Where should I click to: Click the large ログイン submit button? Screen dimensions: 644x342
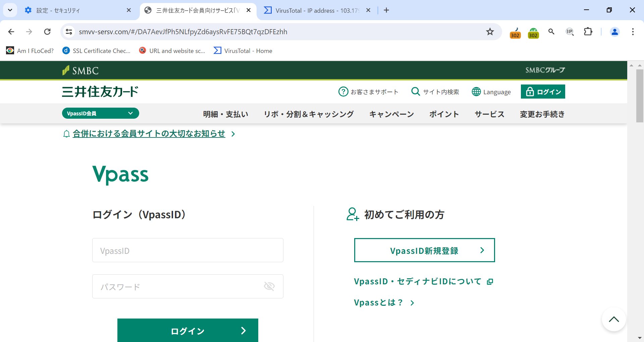point(188,330)
